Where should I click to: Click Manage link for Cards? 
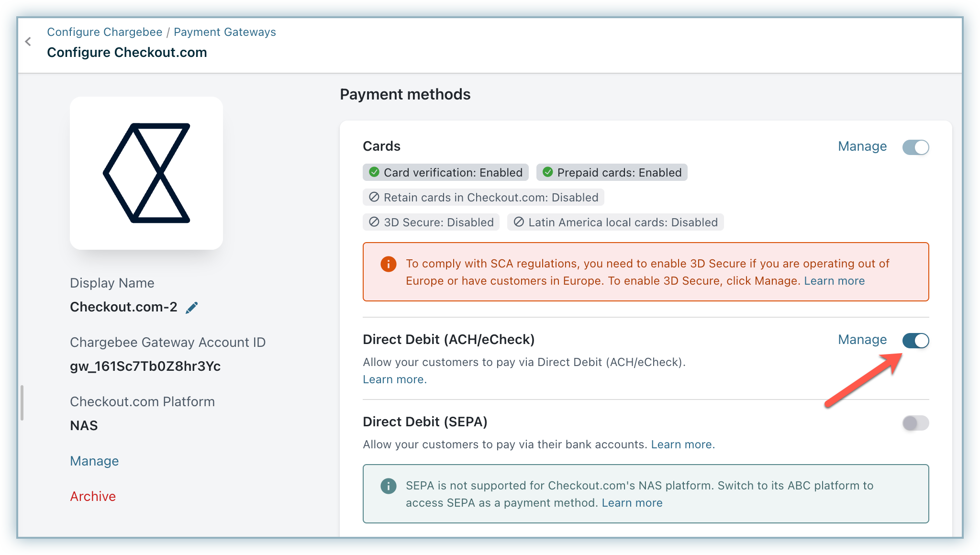point(862,146)
